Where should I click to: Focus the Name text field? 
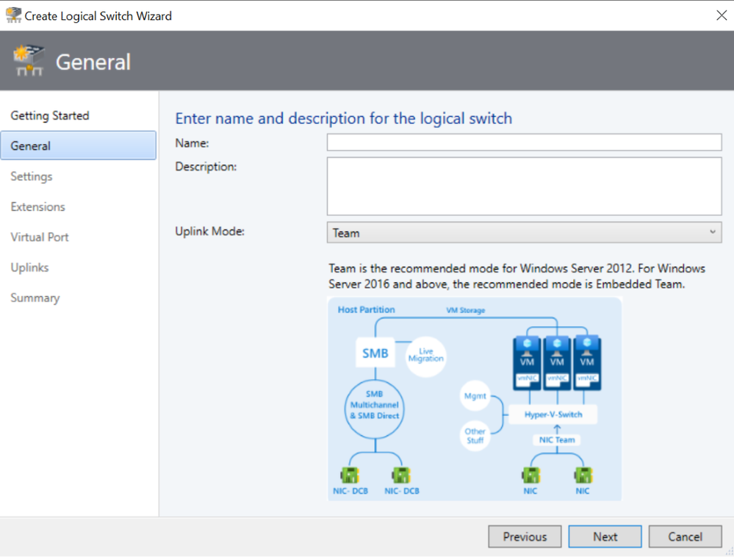pyautogui.click(x=524, y=143)
